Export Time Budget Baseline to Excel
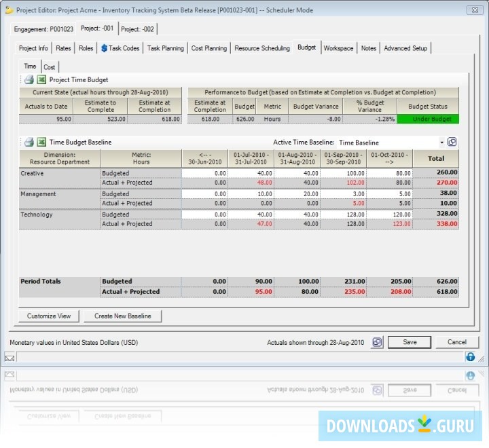The width and height of the screenshot is (489, 448). (x=41, y=143)
